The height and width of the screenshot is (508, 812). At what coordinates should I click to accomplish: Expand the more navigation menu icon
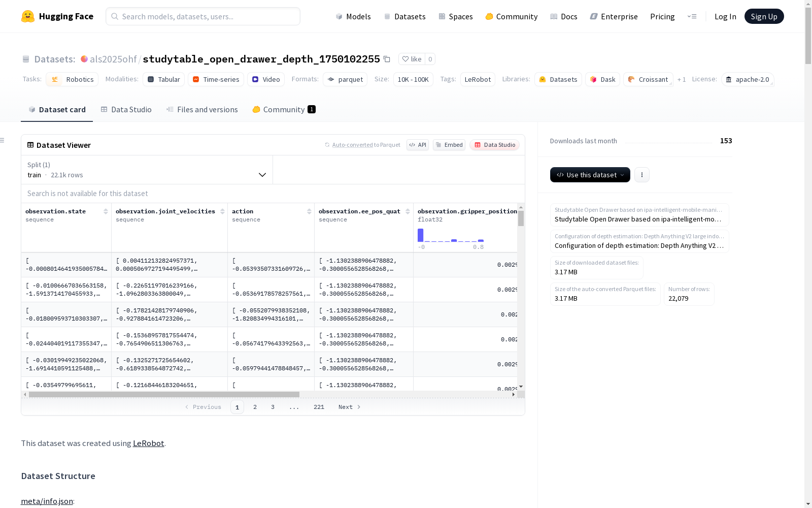click(x=692, y=16)
